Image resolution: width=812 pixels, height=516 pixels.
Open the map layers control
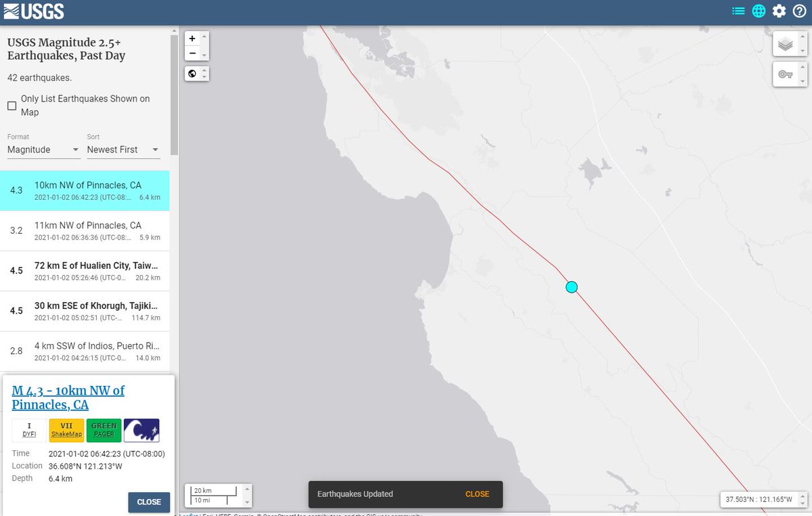[x=785, y=45]
